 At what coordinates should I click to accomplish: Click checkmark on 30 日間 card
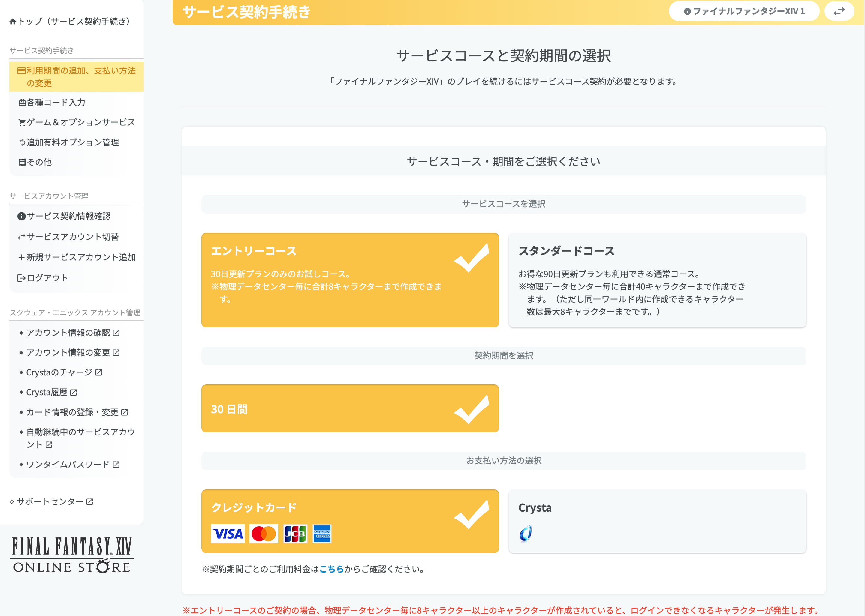click(472, 409)
